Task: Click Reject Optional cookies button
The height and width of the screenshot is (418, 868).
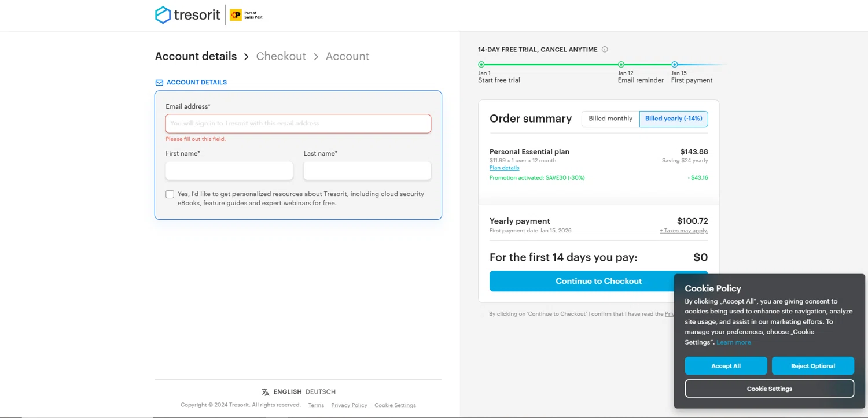Action: click(x=812, y=366)
